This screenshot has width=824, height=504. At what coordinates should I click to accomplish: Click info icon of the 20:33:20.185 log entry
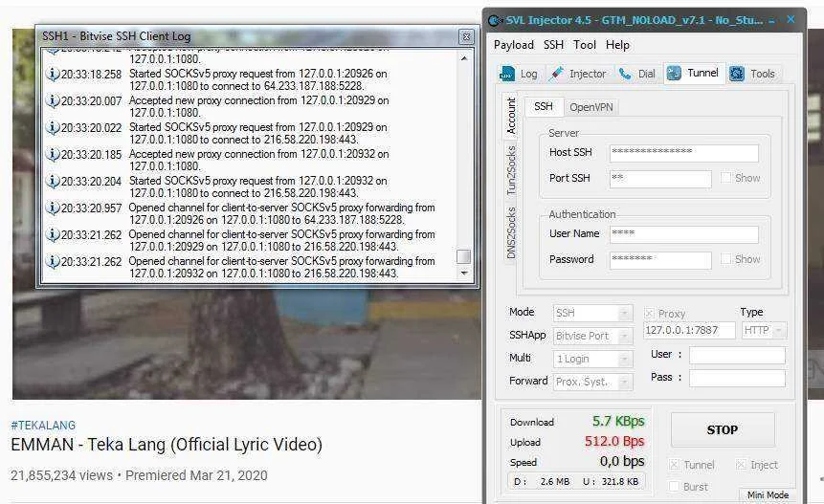click(x=52, y=154)
